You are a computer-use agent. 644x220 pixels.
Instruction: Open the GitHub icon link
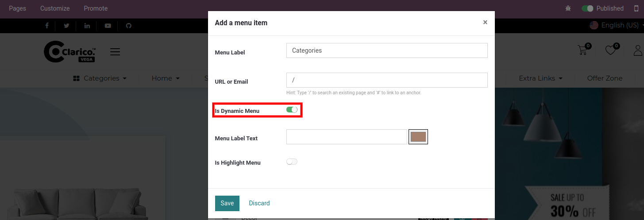pyautogui.click(x=129, y=26)
